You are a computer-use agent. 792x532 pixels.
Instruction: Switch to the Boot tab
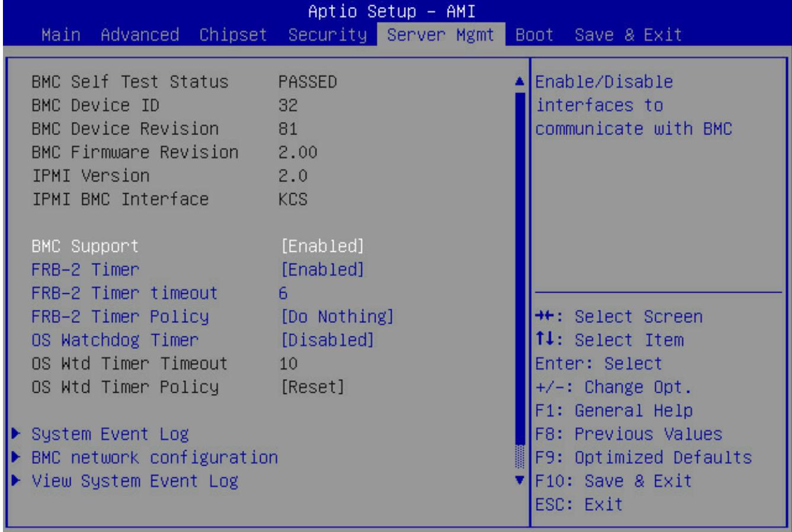[534, 35]
